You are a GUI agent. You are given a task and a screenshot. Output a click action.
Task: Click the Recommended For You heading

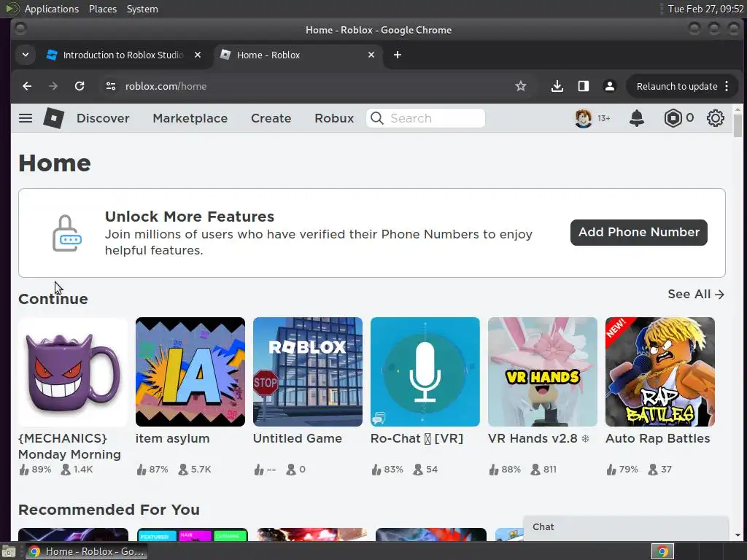(109, 510)
